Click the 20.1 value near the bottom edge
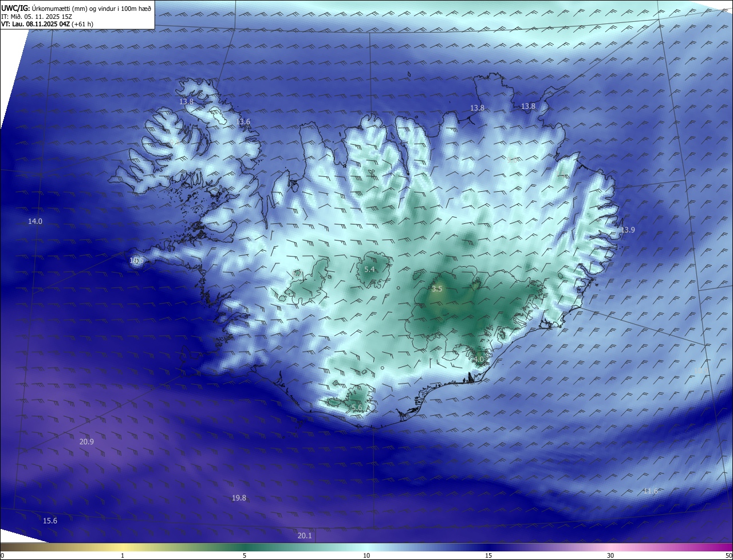Image resolution: width=733 pixels, height=560 pixels. [305, 536]
